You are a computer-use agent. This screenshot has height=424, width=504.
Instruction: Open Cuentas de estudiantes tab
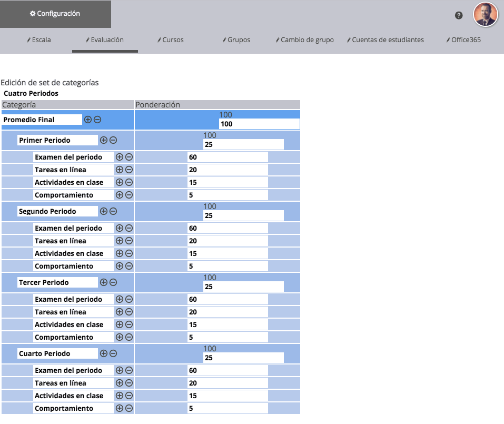(x=386, y=40)
